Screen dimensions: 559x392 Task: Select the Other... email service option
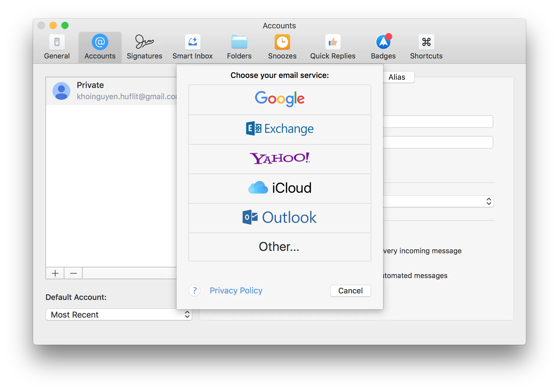279,247
